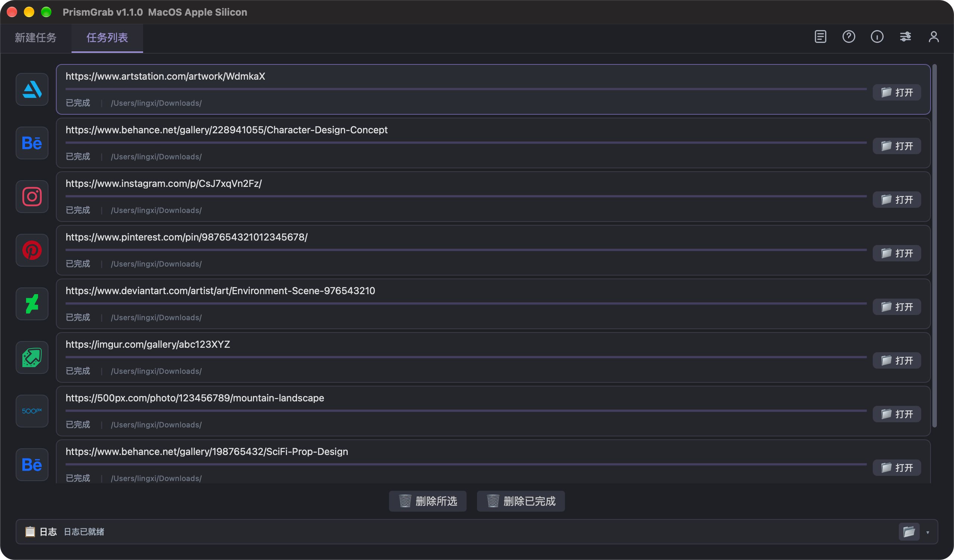Click the Instagram site icon

click(32, 197)
